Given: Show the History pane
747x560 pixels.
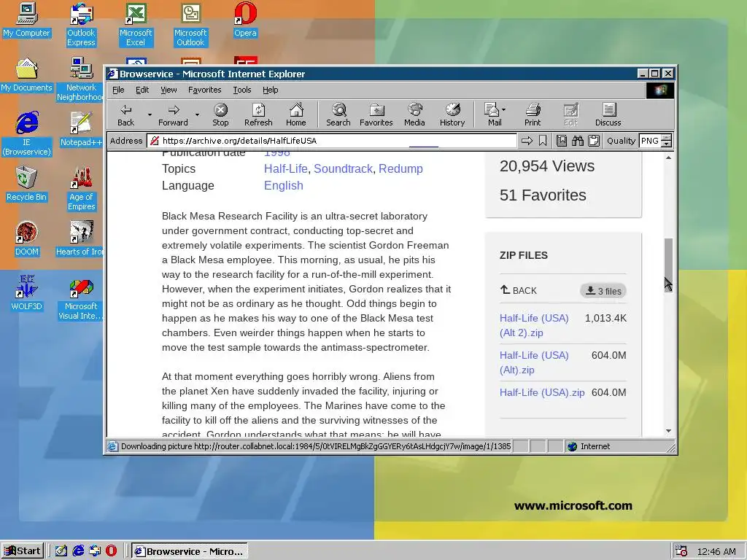Looking at the screenshot, I should point(452,115).
